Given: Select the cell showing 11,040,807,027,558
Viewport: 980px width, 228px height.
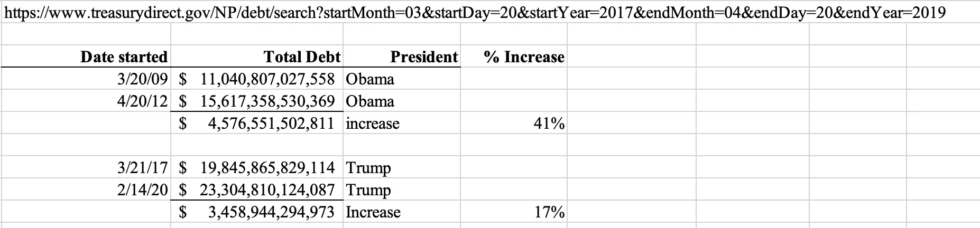Looking at the screenshot, I should click(x=267, y=79).
